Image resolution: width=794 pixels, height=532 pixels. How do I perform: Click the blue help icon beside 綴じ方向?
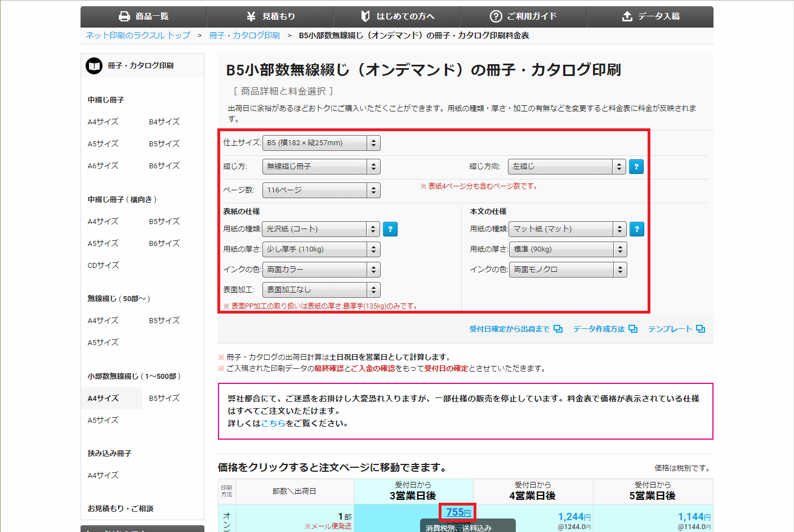tap(636, 167)
